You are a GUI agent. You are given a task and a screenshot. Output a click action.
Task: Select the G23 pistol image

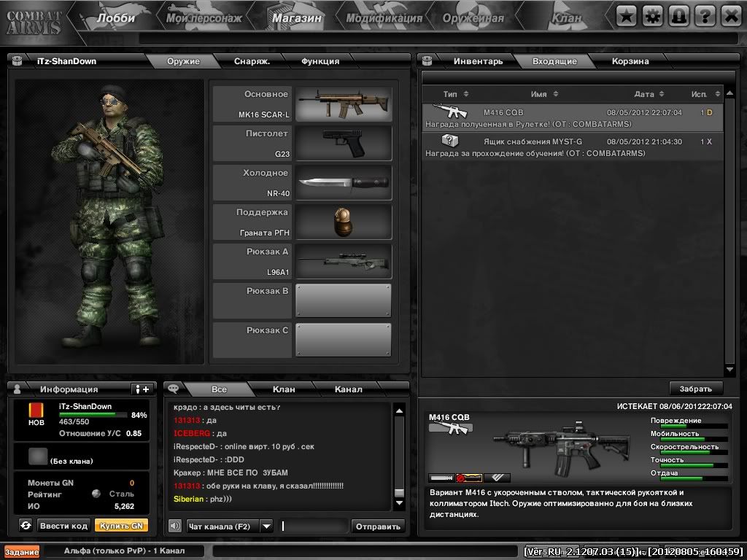(x=344, y=143)
